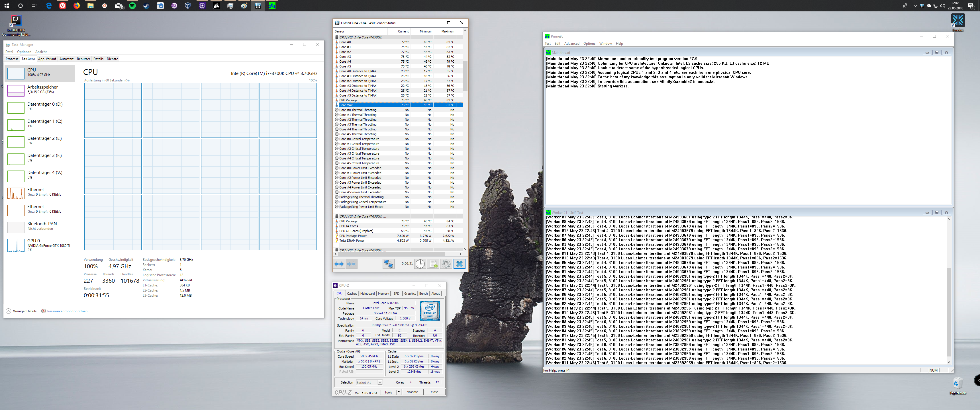Image resolution: width=980 pixels, height=410 pixels.
Task: Open HWiNFO network remote monitoring icon
Action: 388,264
